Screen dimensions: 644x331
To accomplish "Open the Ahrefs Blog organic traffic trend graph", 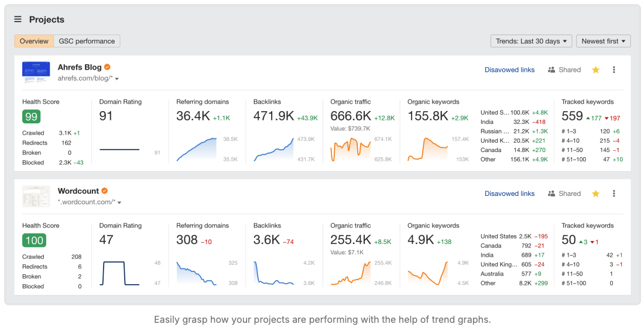I will (350, 150).
